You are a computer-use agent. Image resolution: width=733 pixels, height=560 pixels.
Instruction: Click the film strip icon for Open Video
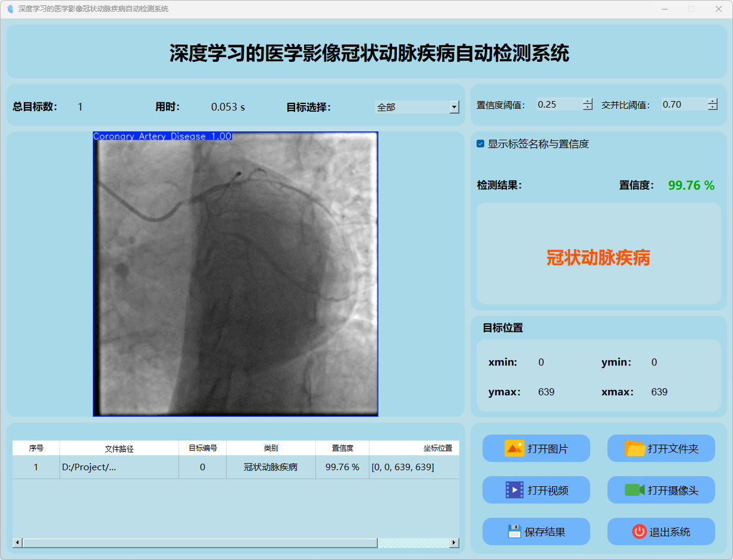click(x=514, y=490)
